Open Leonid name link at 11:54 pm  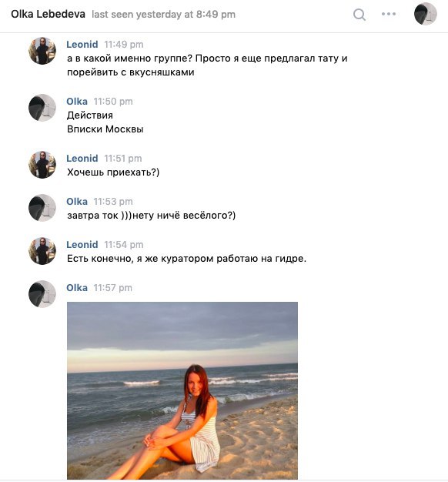pos(82,244)
